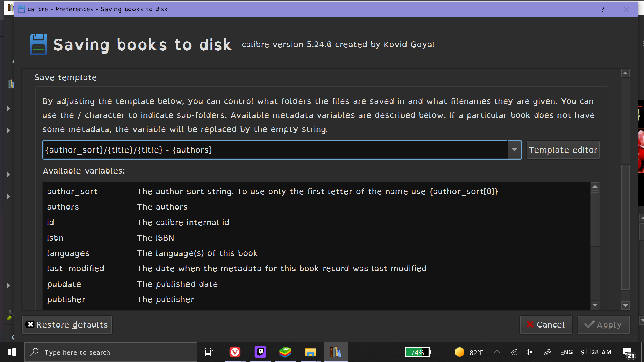Apply the preference changes

coord(603,325)
